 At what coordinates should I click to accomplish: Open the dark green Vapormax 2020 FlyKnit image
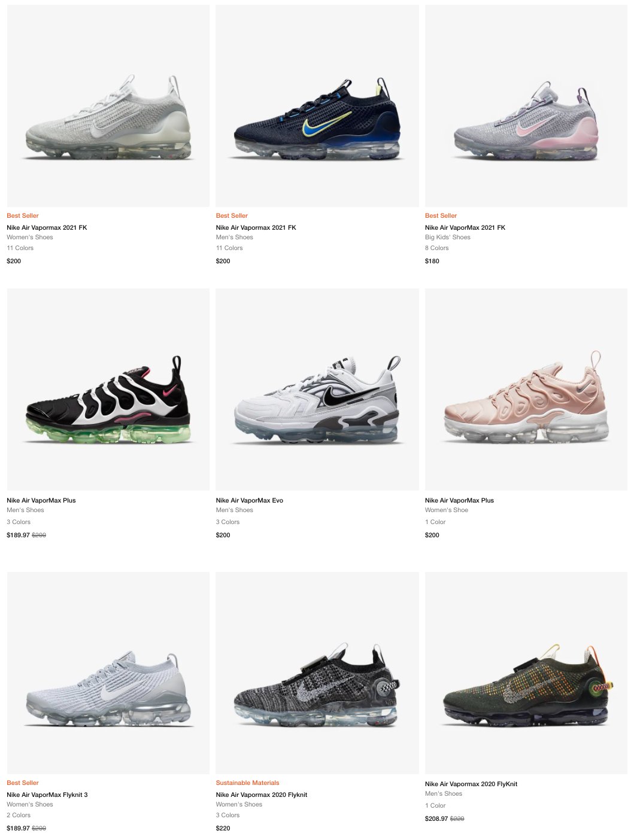click(526, 673)
